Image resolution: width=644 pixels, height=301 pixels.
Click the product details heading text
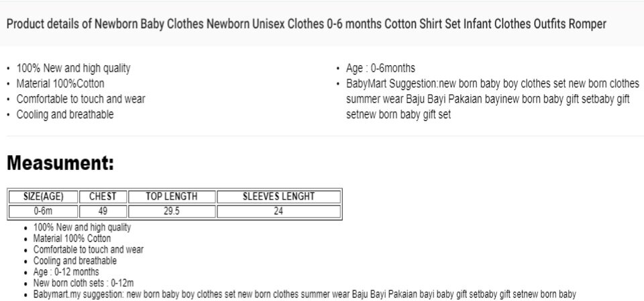(x=307, y=24)
